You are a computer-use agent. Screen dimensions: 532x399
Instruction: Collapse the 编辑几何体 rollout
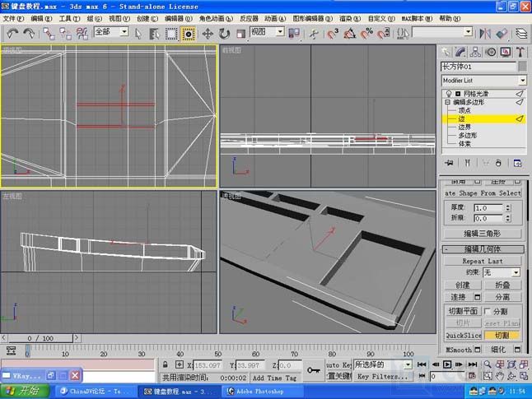[483, 249]
